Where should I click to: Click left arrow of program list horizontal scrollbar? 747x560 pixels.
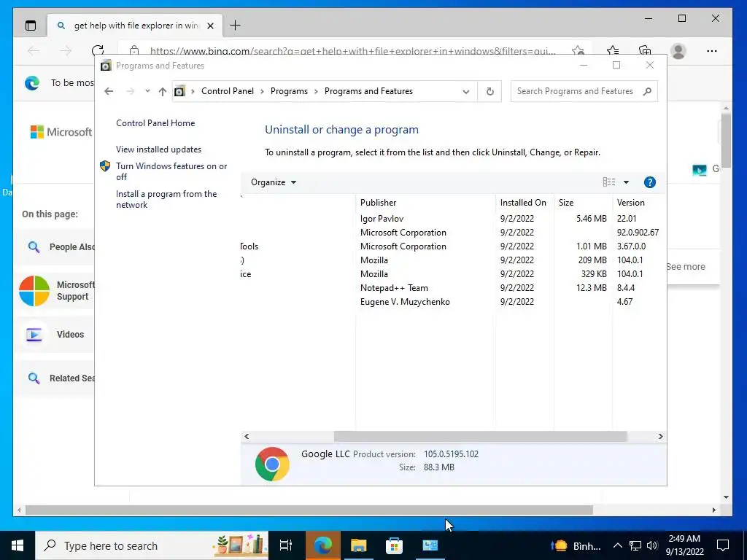pyautogui.click(x=247, y=436)
